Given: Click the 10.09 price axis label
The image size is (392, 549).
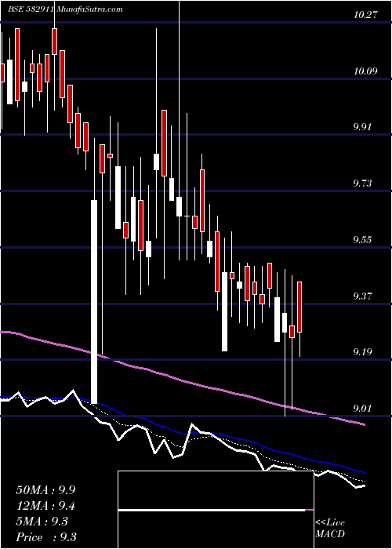Looking at the screenshot, I should 367,71.
